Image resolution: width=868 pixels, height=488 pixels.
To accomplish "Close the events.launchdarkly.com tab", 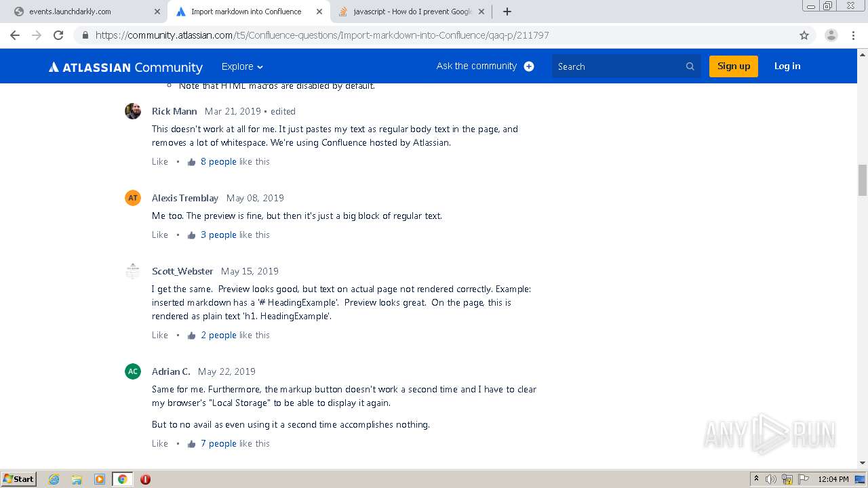I will coord(157,12).
